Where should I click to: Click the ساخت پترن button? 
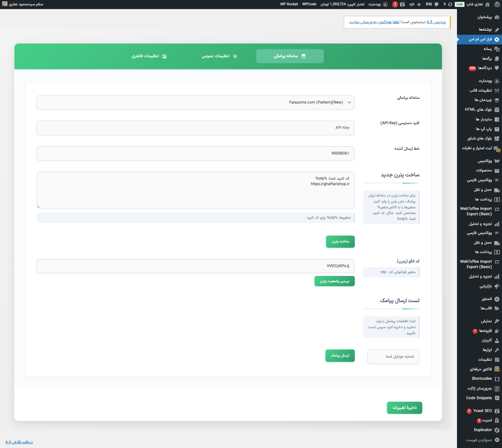[340, 242]
